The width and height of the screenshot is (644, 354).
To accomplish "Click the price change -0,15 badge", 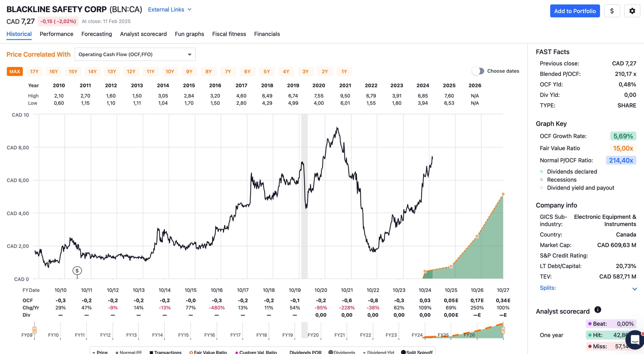I will 58,21.
